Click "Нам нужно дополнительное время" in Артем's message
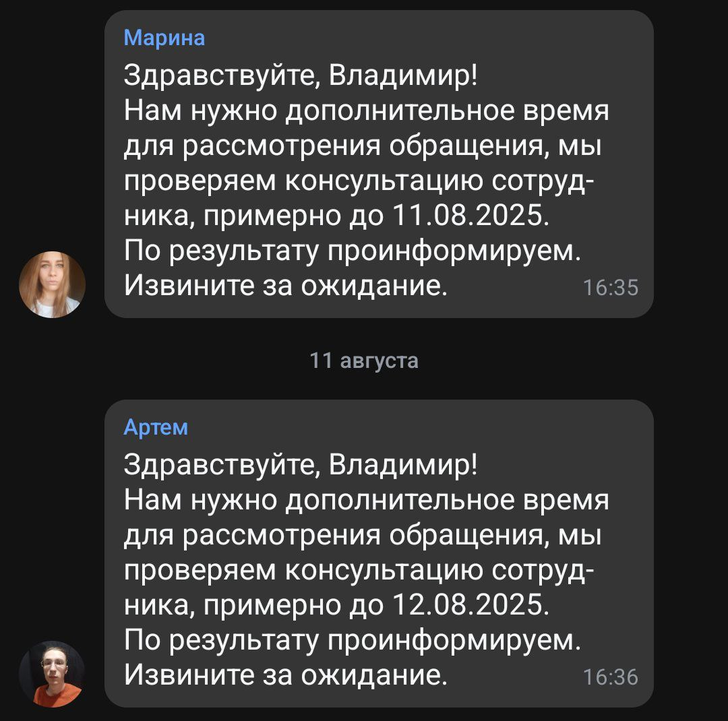 coord(367,499)
